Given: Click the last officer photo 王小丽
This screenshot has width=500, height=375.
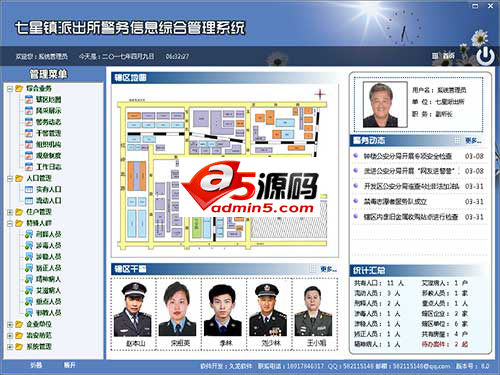Looking at the screenshot, I should click(313, 309).
